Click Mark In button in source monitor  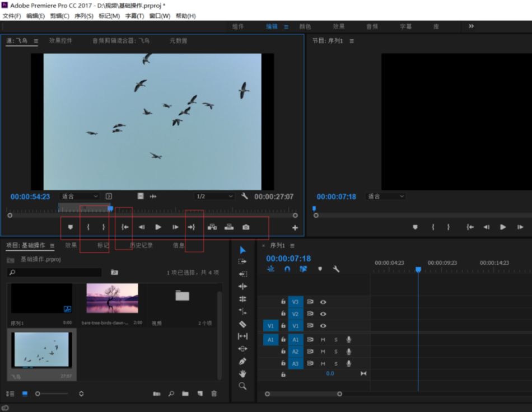(88, 227)
